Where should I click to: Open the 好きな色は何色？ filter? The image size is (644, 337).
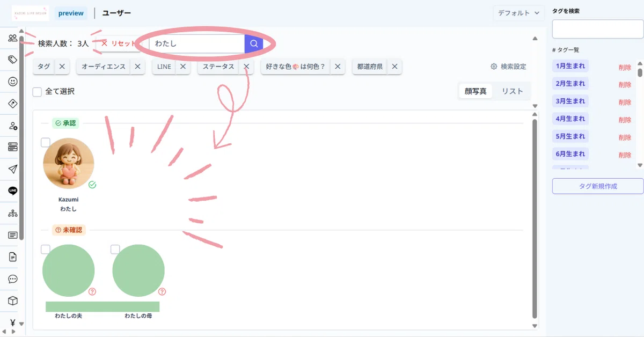[x=296, y=67]
